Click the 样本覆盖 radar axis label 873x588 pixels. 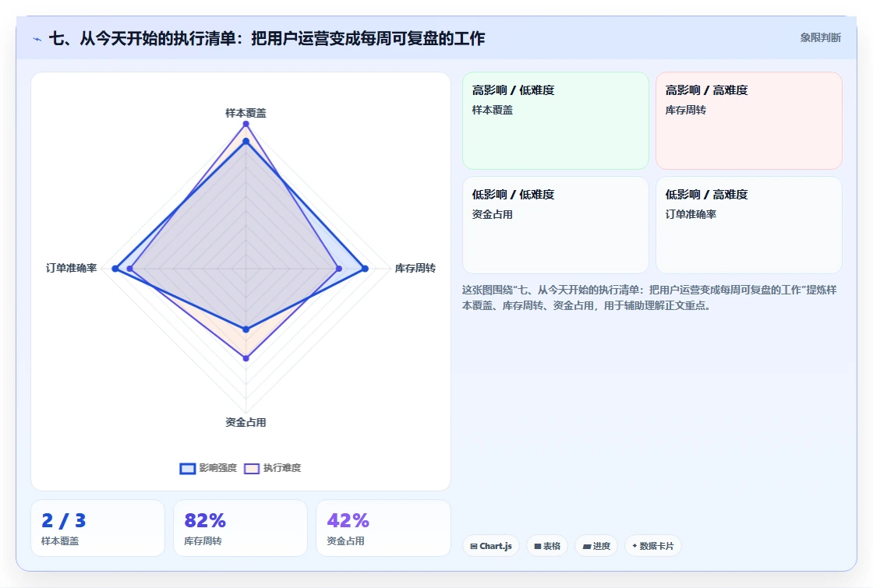coord(246,113)
